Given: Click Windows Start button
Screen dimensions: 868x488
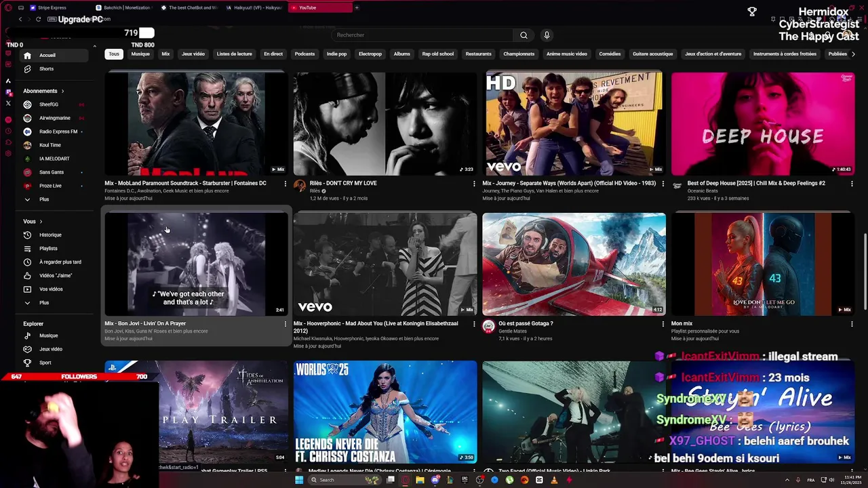Looking at the screenshot, I should 299,480.
